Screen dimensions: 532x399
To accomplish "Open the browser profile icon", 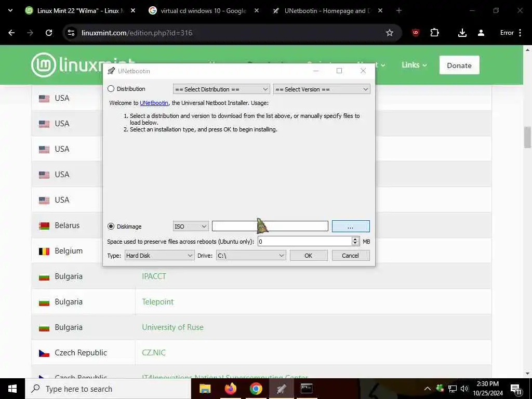I will point(481,33).
